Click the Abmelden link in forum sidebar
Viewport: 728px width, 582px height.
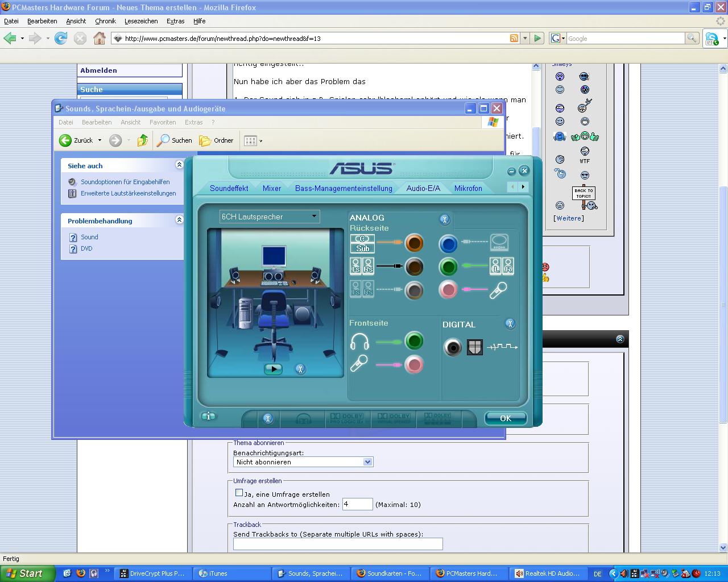click(x=99, y=70)
